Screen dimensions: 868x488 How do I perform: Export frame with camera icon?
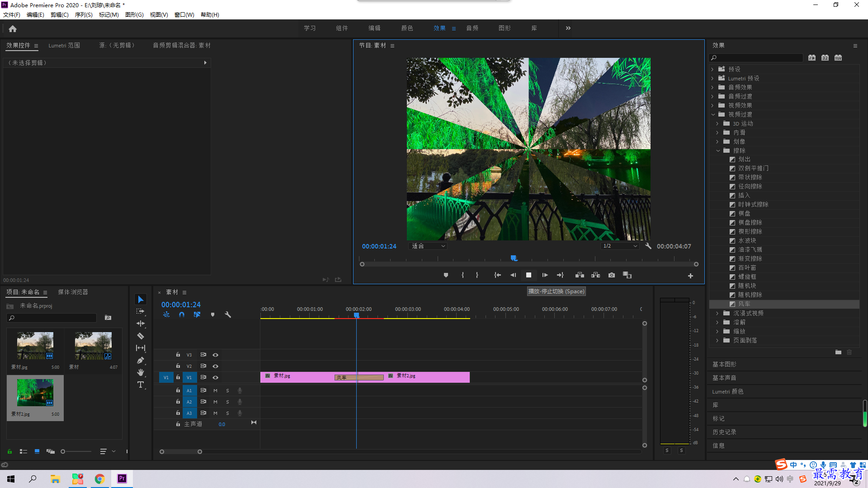(x=612, y=275)
